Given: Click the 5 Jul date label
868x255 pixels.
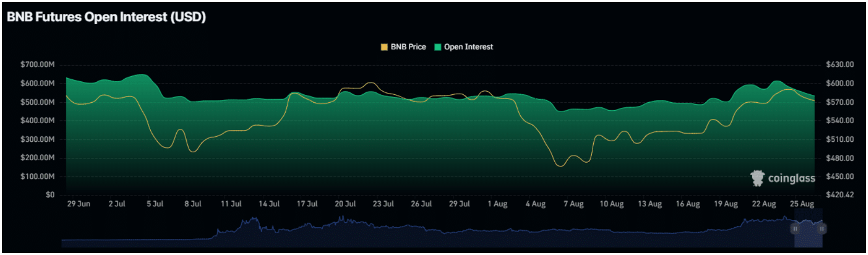Looking at the screenshot, I should tap(155, 204).
